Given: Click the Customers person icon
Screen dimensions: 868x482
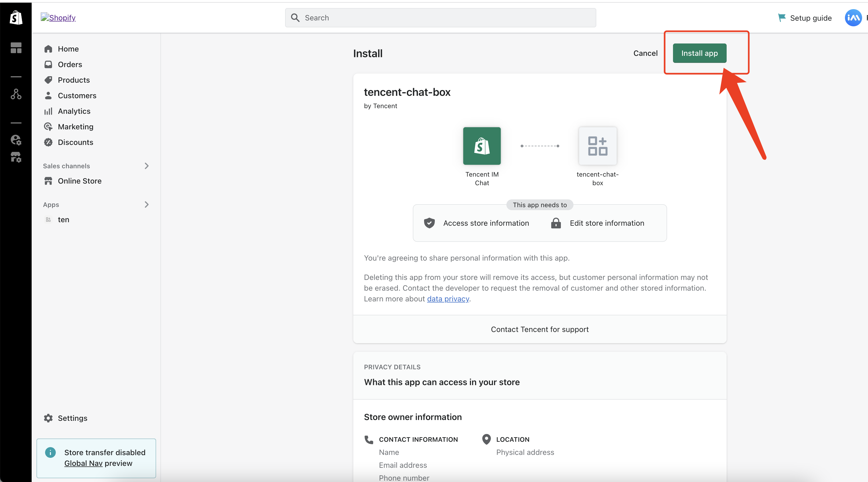Looking at the screenshot, I should (x=48, y=96).
